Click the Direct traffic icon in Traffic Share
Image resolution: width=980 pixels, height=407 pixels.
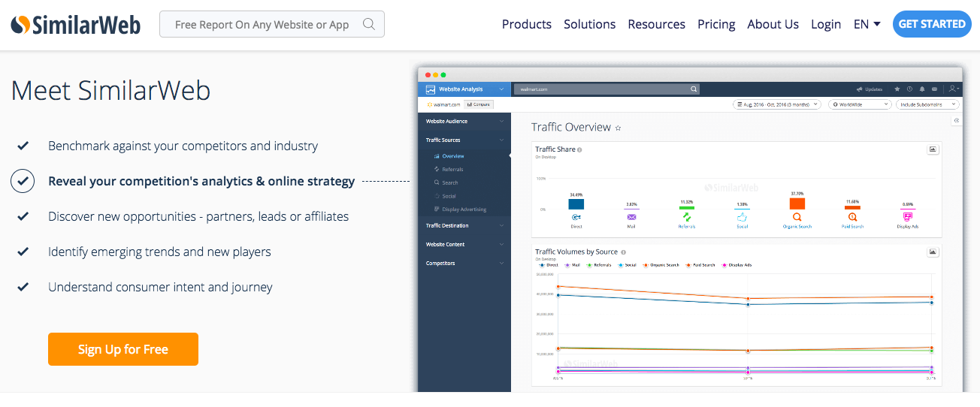point(576,217)
